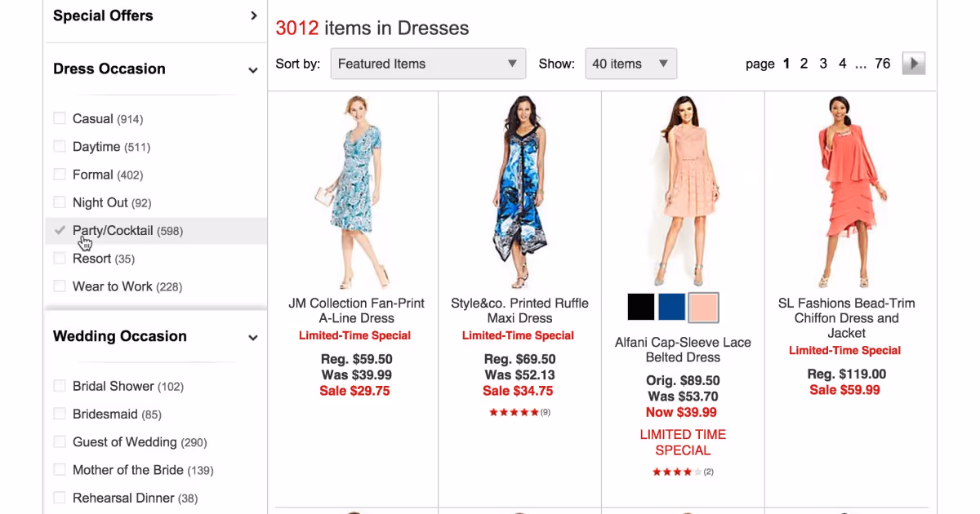Viewport: 980px width, 514px height.
Task: Click the Sale $29.75 price
Action: (354, 391)
